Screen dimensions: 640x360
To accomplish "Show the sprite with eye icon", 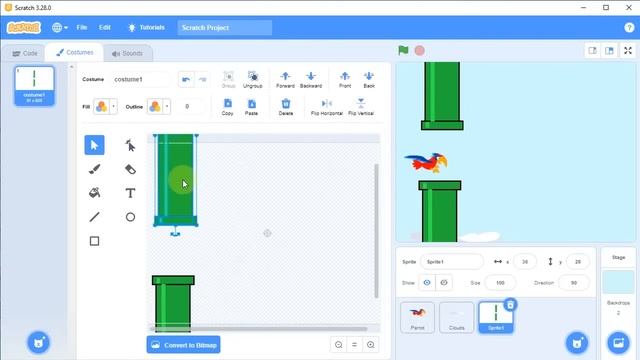I will (427, 282).
